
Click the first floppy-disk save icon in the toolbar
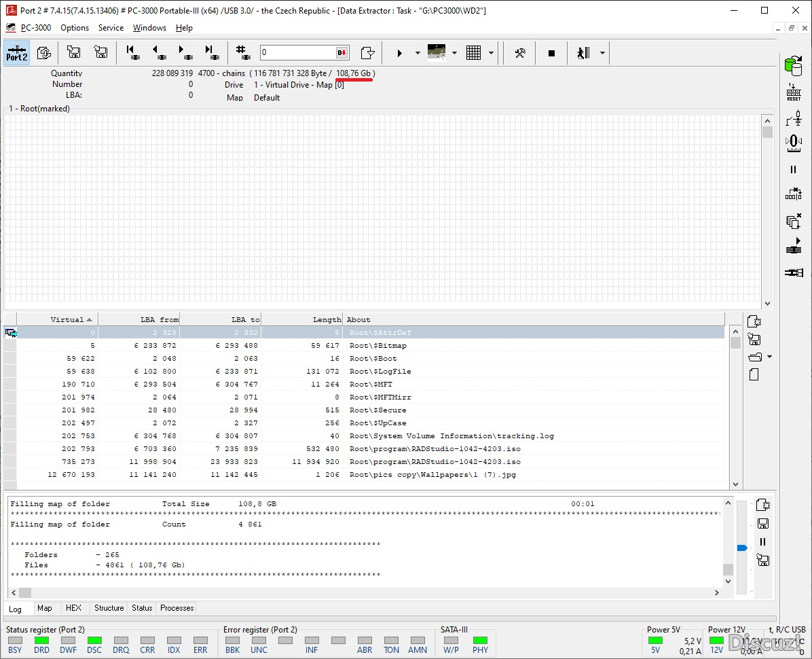[74, 52]
